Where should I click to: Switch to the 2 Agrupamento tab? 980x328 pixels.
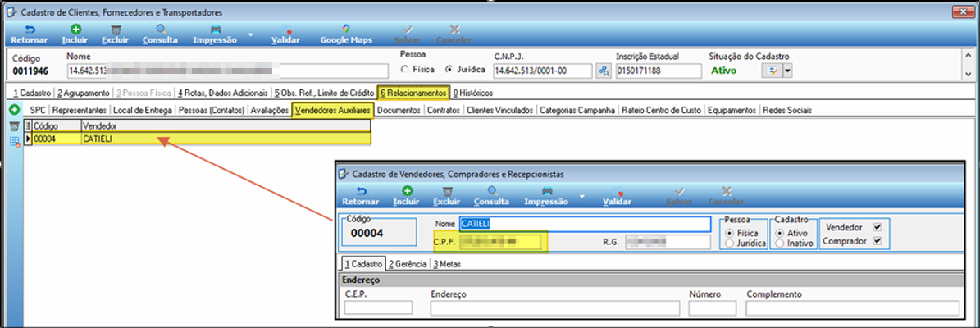tap(82, 93)
